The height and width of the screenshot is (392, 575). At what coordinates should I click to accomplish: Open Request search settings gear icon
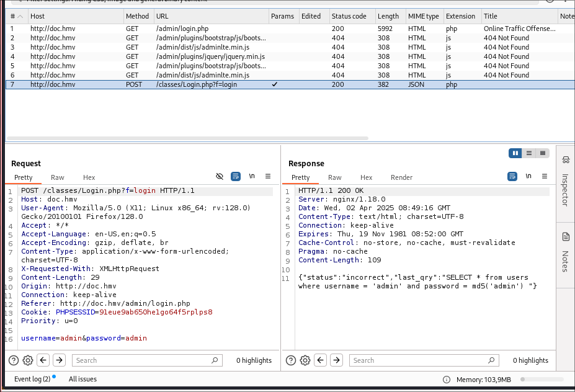click(x=28, y=360)
